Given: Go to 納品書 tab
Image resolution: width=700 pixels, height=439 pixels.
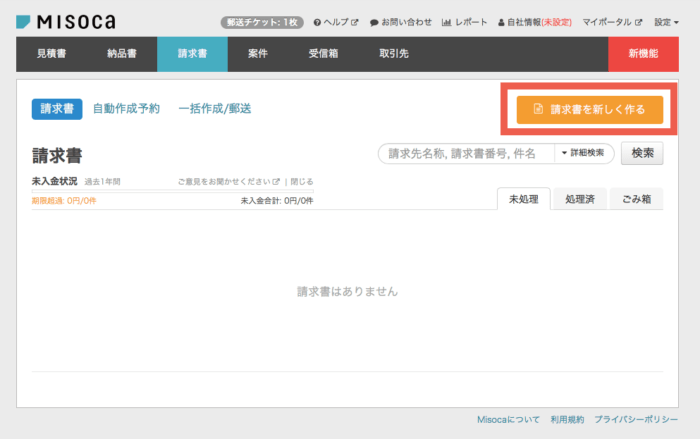Looking at the screenshot, I should pos(122,54).
